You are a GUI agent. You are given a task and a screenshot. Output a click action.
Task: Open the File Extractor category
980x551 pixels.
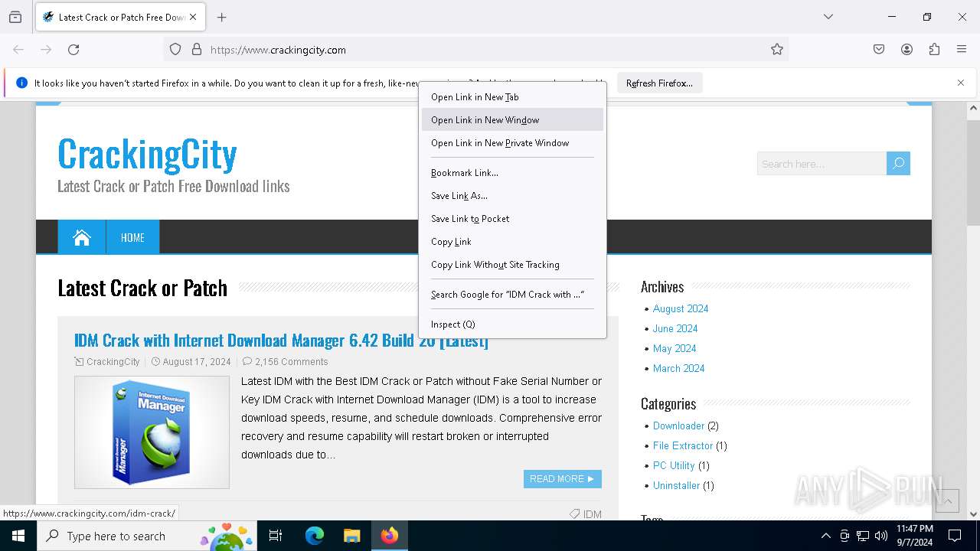pos(683,446)
